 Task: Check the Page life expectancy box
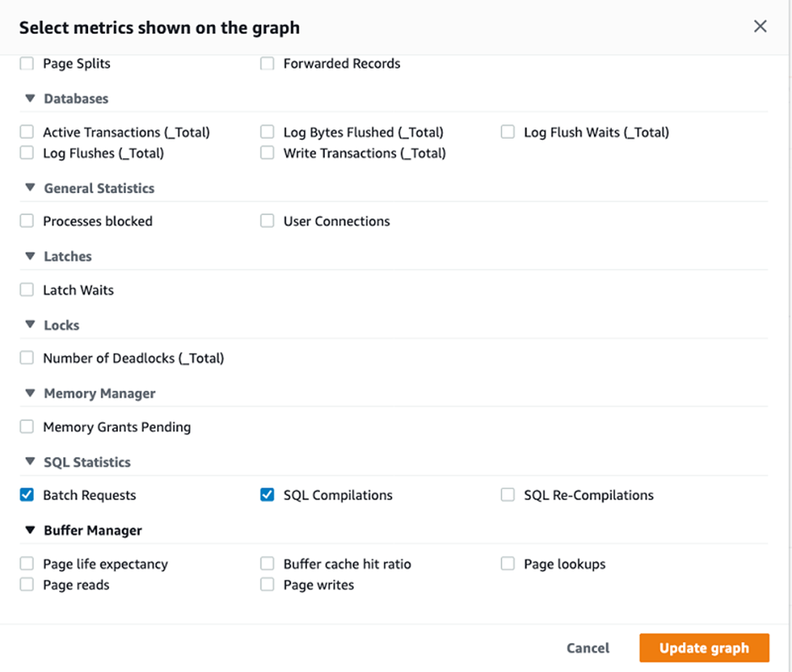[27, 564]
